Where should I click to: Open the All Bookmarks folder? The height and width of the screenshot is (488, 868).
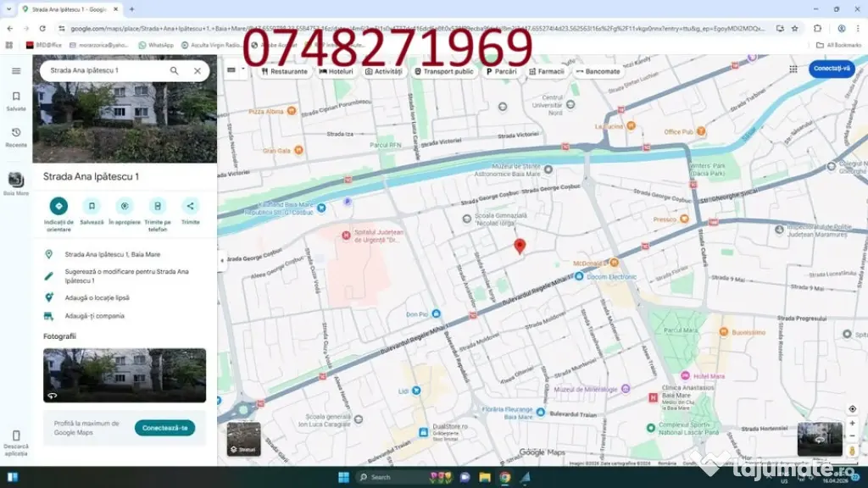838,45
